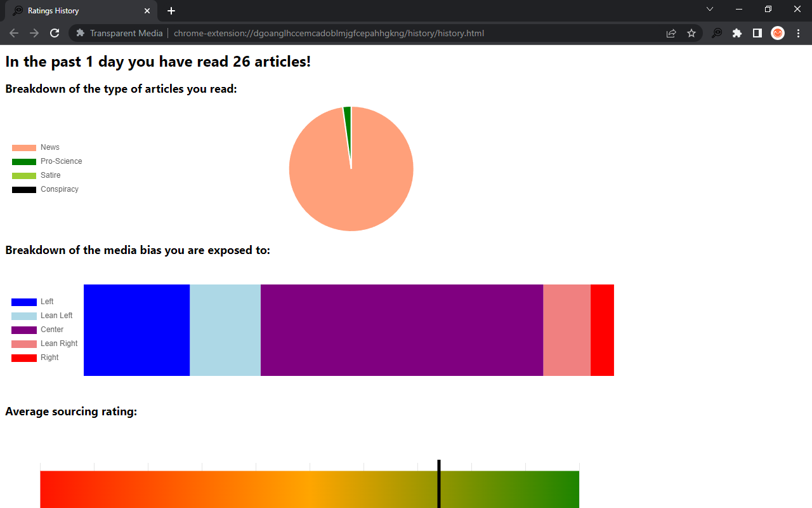Bookmark this page with the star icon

point(691,33)
